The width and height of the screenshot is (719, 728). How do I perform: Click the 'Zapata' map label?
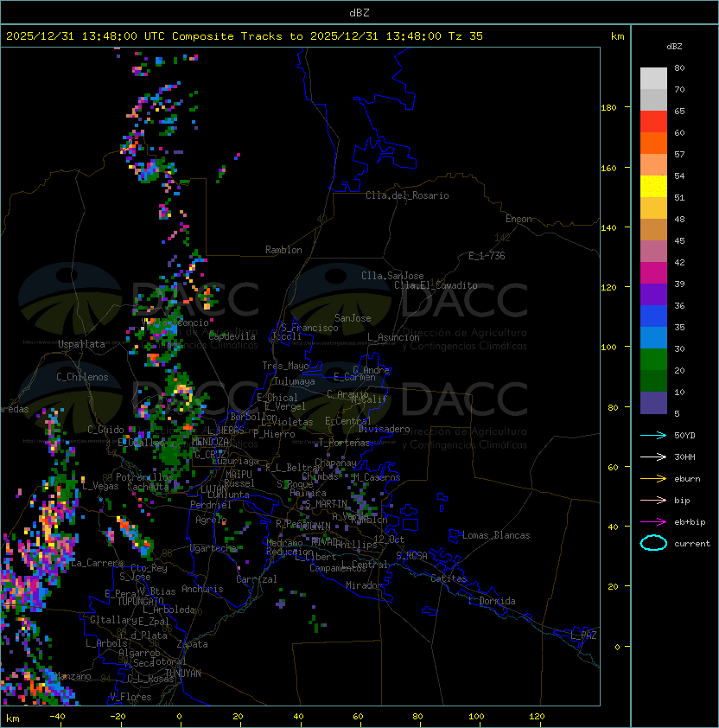[x=192, y=644]
